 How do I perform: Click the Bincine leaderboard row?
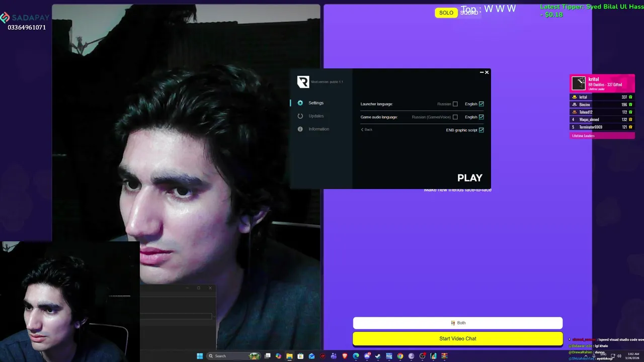[x=602, y=105]
